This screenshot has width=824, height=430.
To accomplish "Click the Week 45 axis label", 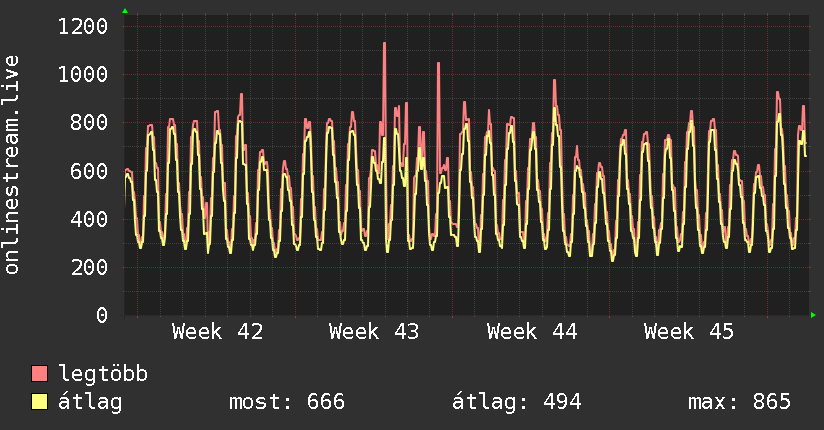I will click(x=689, y=332).
